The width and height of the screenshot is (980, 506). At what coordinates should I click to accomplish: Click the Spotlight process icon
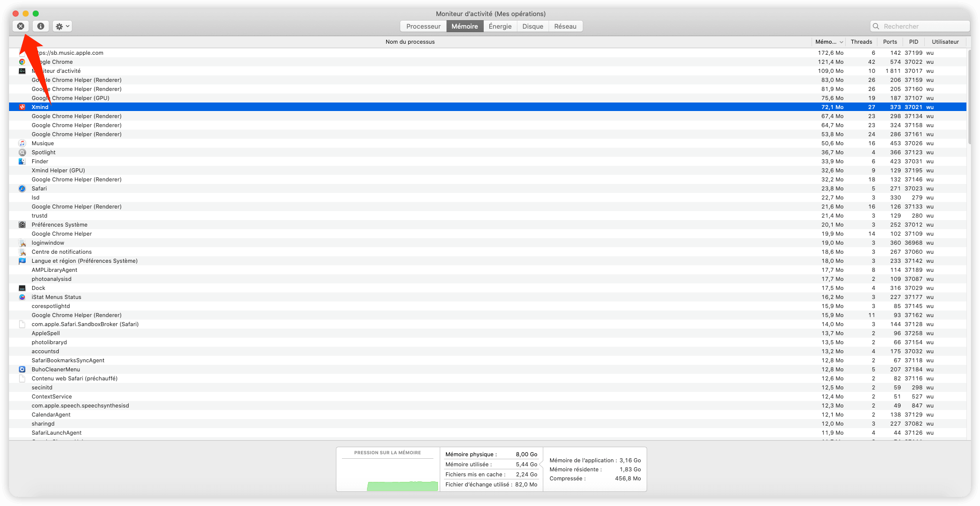[22, 152]
